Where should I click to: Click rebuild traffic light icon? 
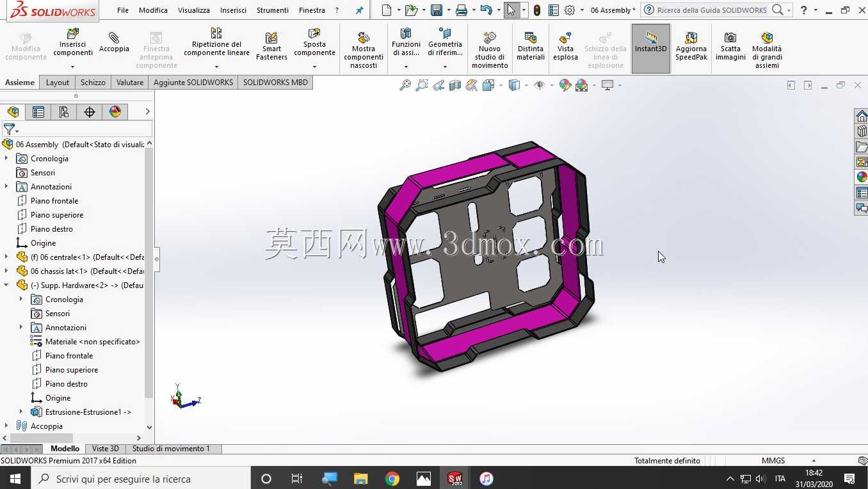[x=537, y=10]
